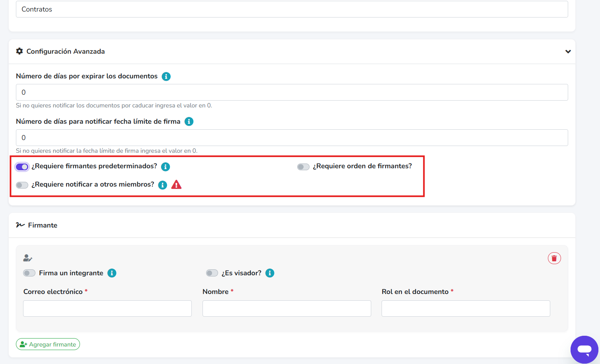Enable the Requiere orden de firmantes toggle

303,167
